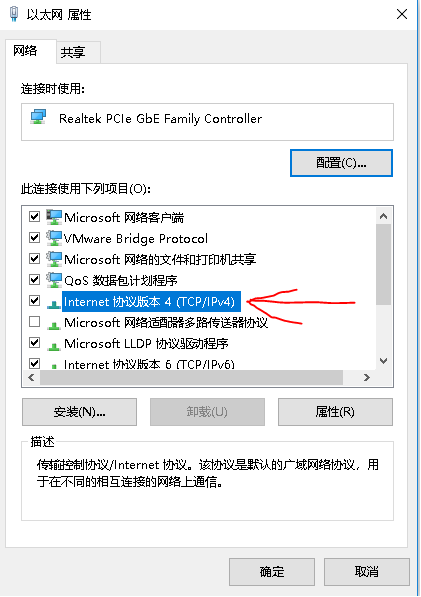Click the Internet 协议版本 4 protocol icon
The image size is (421, 597).
pyautogui.click(x=54, y=303)
